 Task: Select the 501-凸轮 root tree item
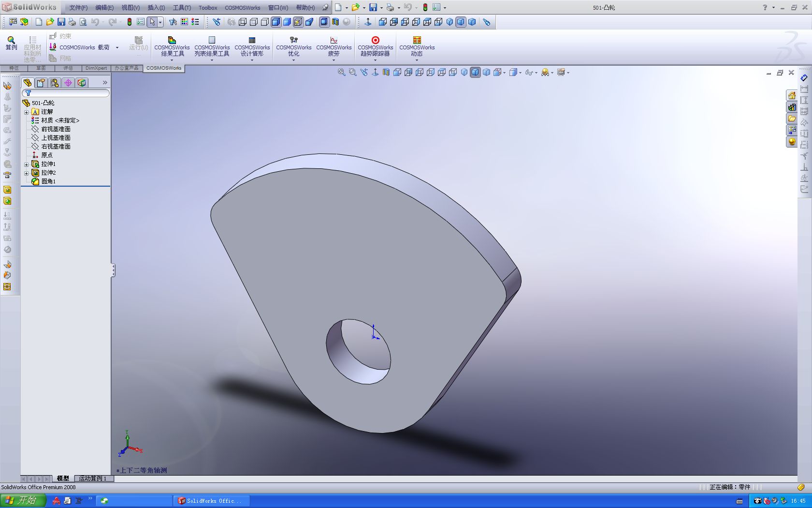click(39, 103)
